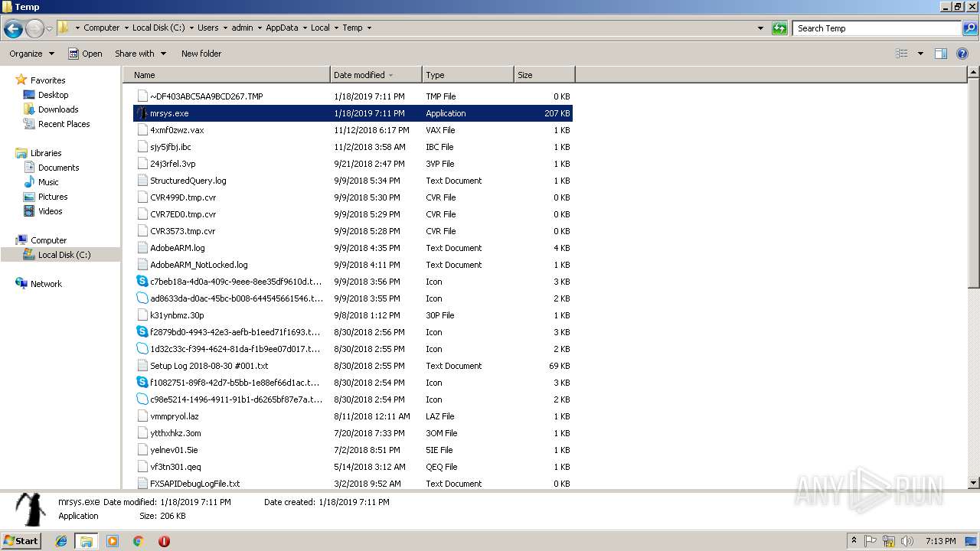Click the Music library icon
Image resolution: width=980 pixels, height=551 pixels.
(x=29, y=182)
